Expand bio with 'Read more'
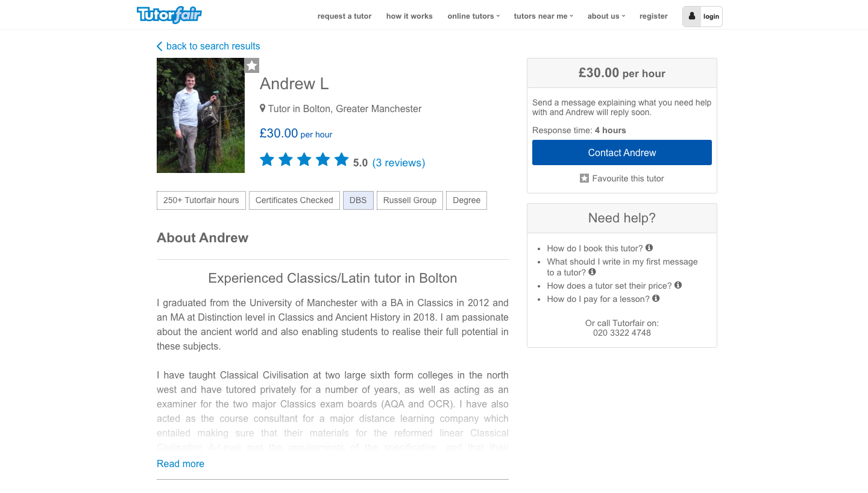868x493 pixels. pyautogui.click(x=180, y=463)
